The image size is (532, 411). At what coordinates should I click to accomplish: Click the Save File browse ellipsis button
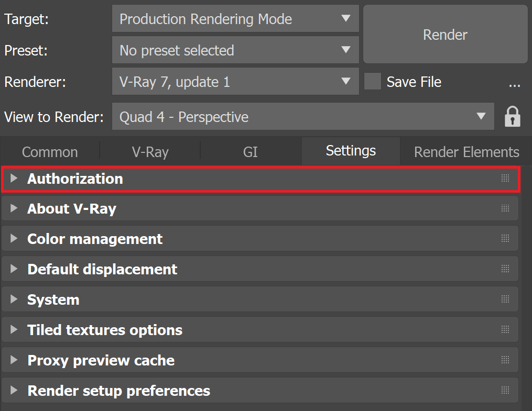click(x=514, y=82)
